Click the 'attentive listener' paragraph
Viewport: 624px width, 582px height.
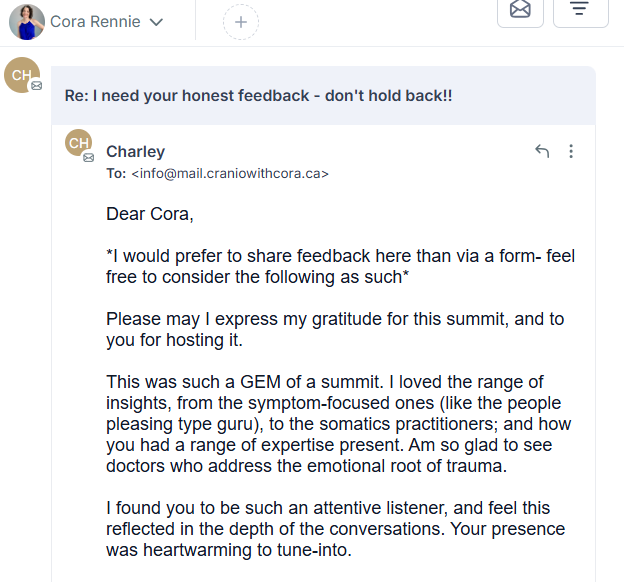335,528
